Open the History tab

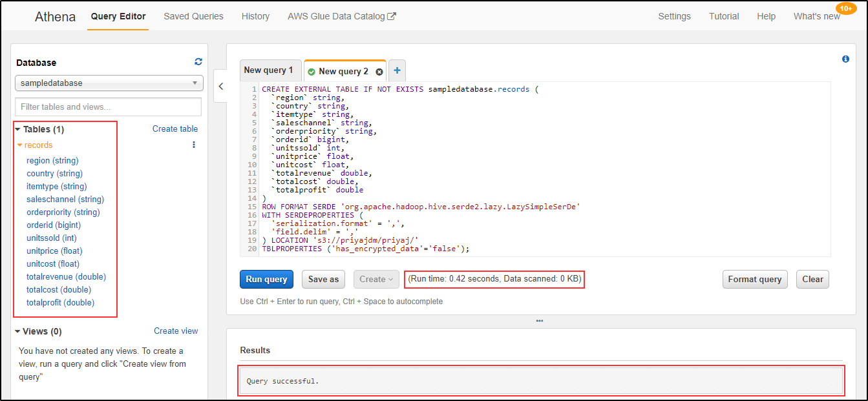(x=255, y=16)
